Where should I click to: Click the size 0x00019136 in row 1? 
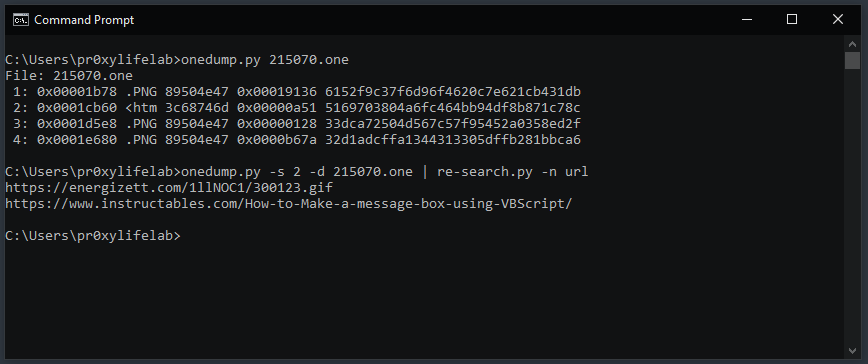click(277, 92)
